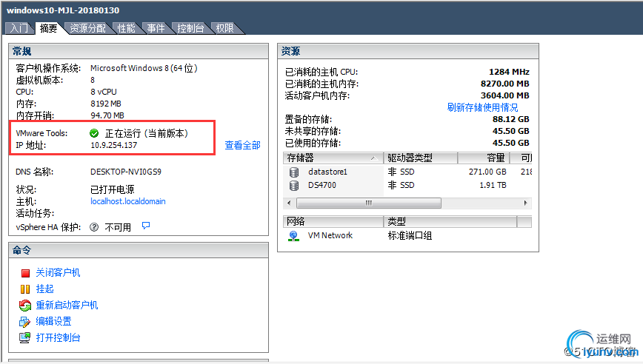Click the 打开控制台 link
Image resolution: width=643 pixels, height=364 pixels.
click(58, 338)
